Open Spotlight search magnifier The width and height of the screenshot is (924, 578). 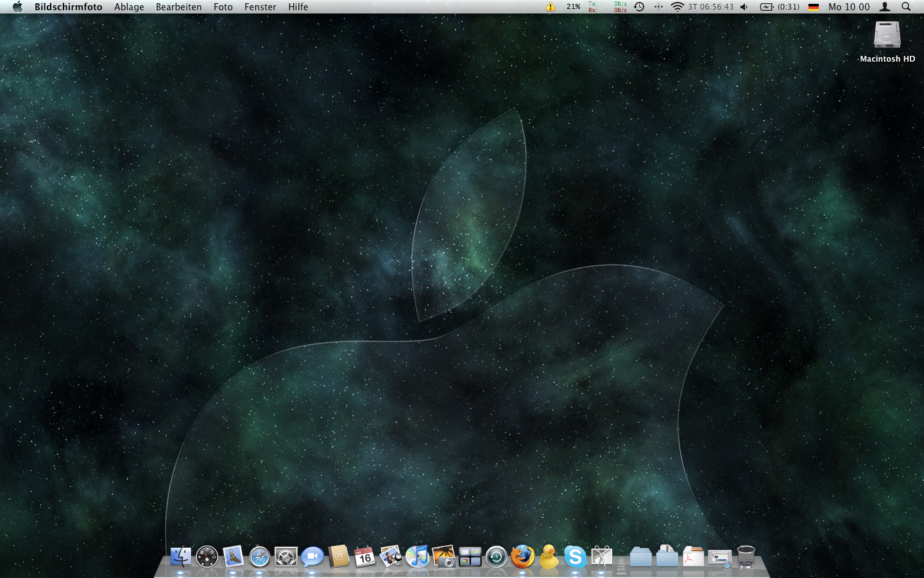coord(906,7)
